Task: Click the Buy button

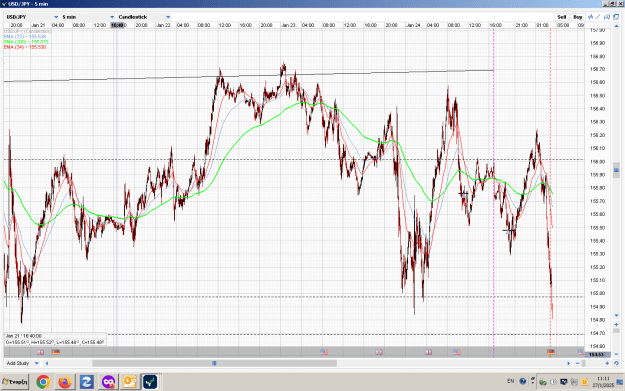Action: 578,17
